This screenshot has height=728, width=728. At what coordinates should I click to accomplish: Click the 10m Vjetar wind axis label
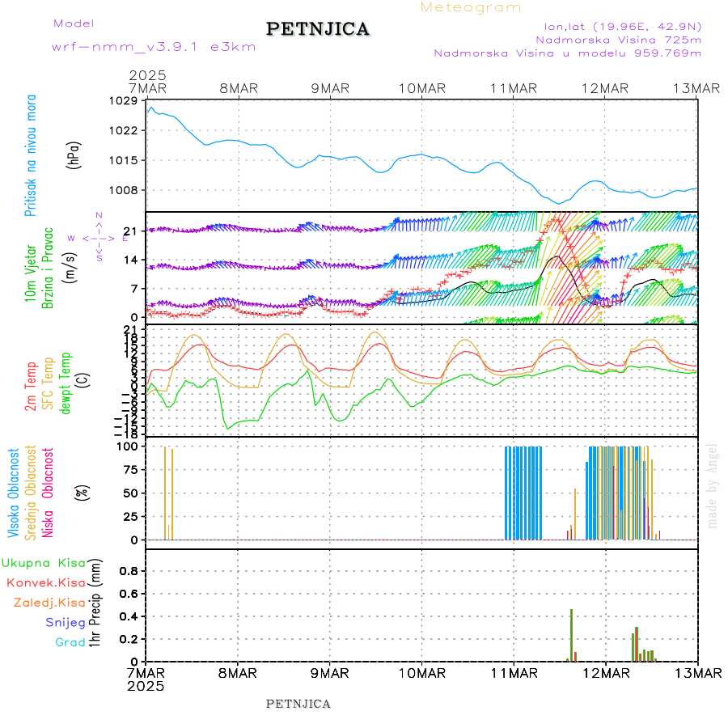(x=31, y=268)
